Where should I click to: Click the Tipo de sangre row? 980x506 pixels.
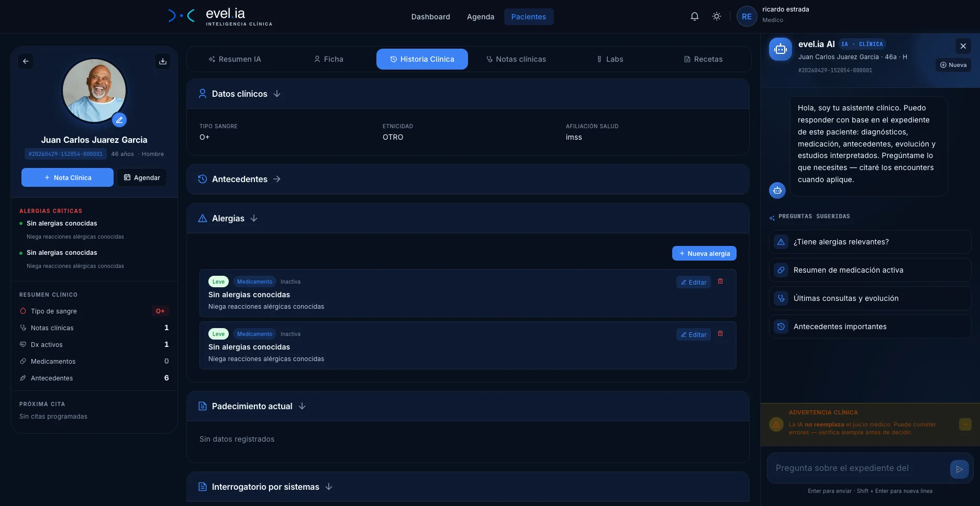94,311
